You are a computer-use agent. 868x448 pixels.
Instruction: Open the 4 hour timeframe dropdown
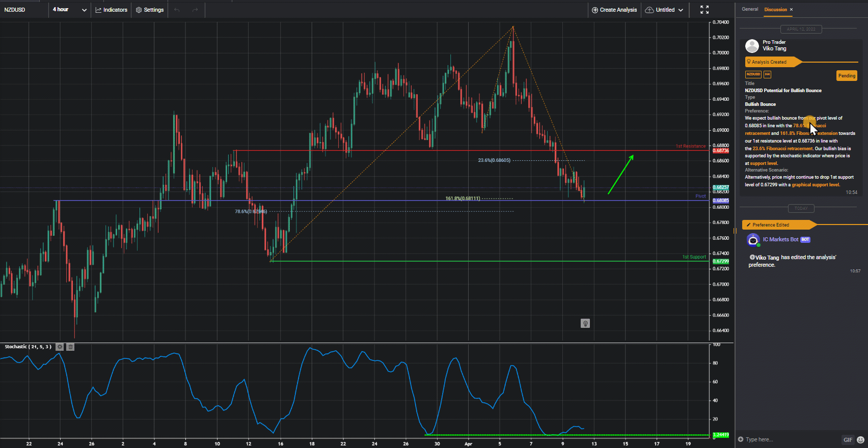(70, 10)
